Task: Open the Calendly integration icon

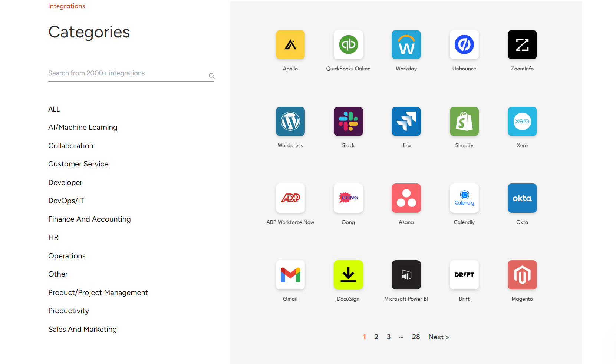Action: coord(464,198)
